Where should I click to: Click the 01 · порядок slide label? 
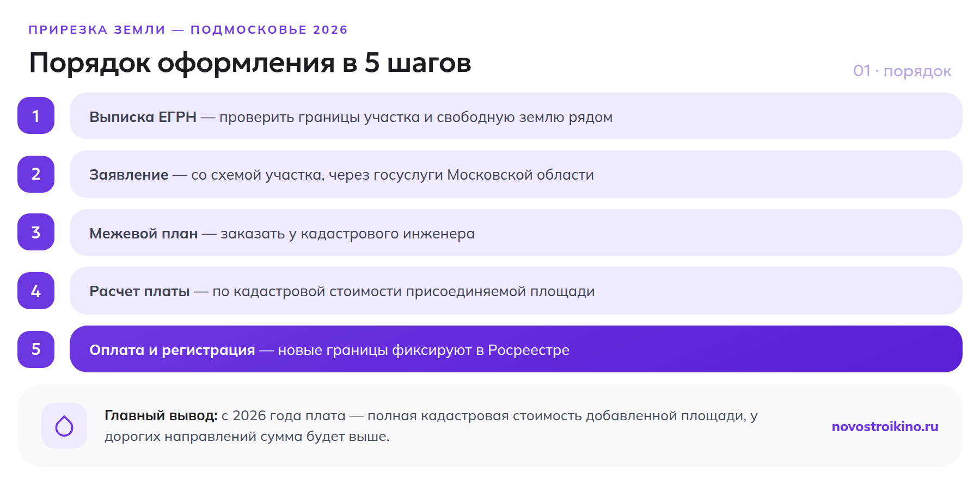[x=902, y=71]
